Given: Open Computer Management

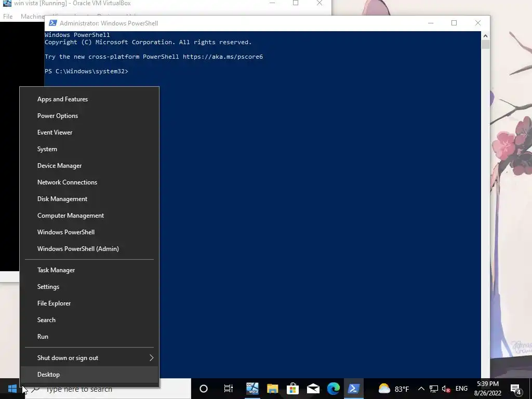Looking at the screenshot, I should click(89, 216).
